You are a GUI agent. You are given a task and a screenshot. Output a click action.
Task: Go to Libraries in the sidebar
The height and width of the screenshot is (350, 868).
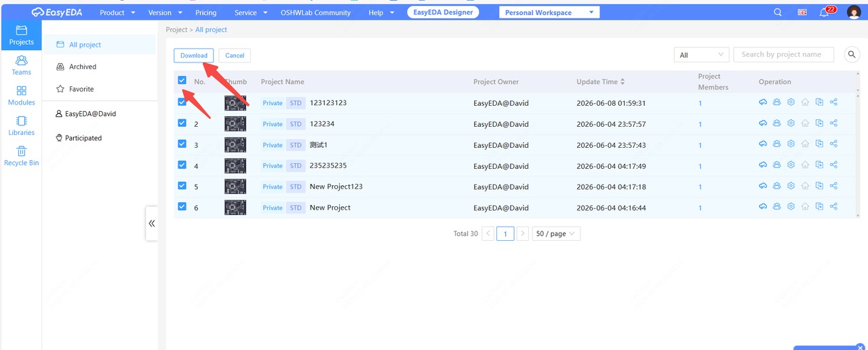pyautogui.click(x=21, y=126)
